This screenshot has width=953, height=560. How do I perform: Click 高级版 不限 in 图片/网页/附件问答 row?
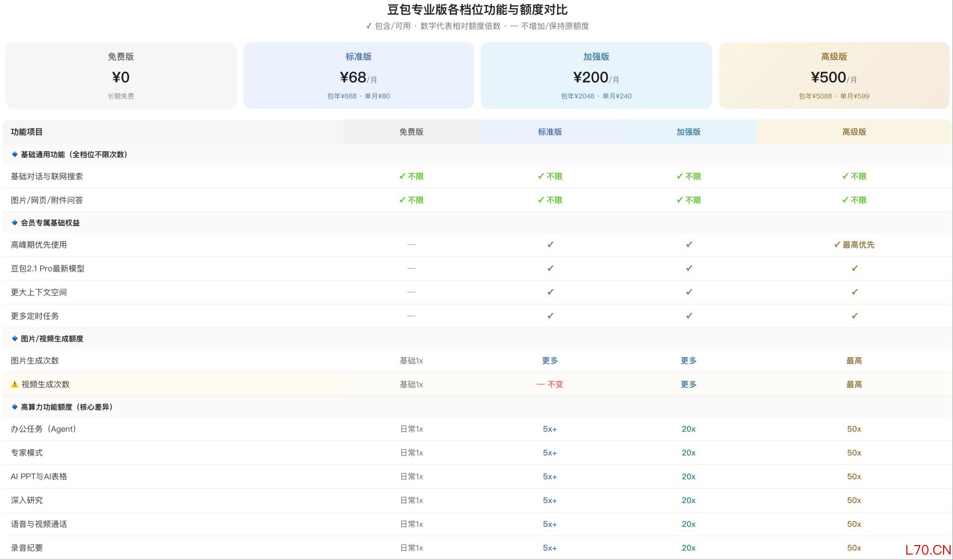[x=854, y=200]
